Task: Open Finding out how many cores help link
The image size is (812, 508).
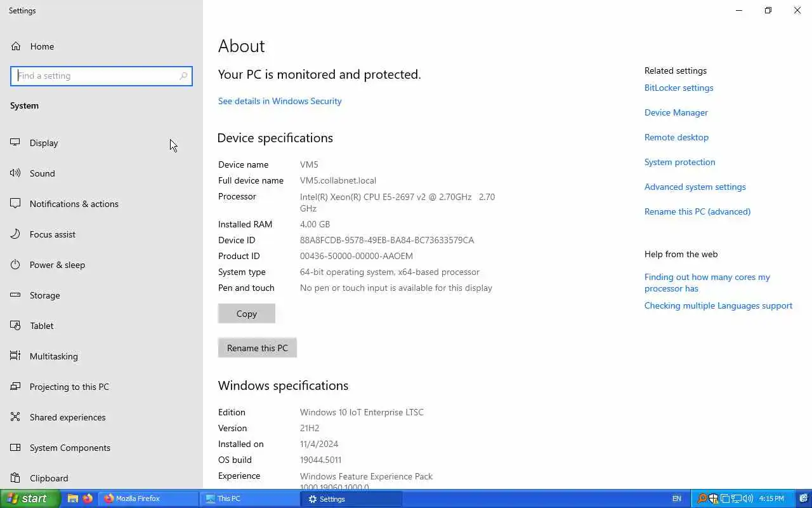Action: point(707,283)
